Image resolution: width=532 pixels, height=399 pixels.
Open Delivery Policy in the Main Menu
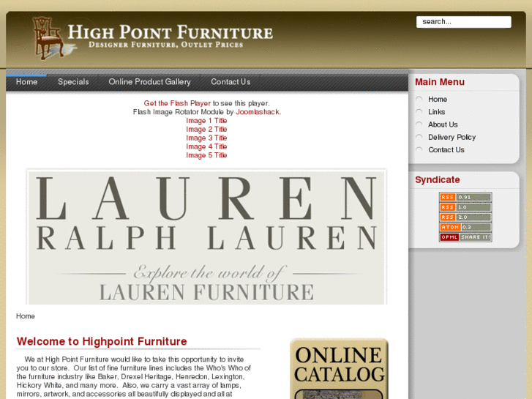coord(452,137)
